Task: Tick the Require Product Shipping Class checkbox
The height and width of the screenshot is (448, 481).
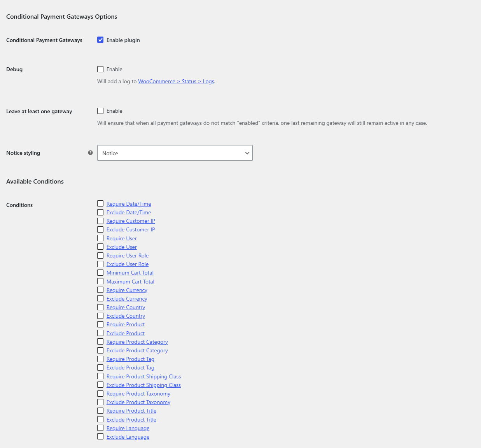Action: pos(100,376)
